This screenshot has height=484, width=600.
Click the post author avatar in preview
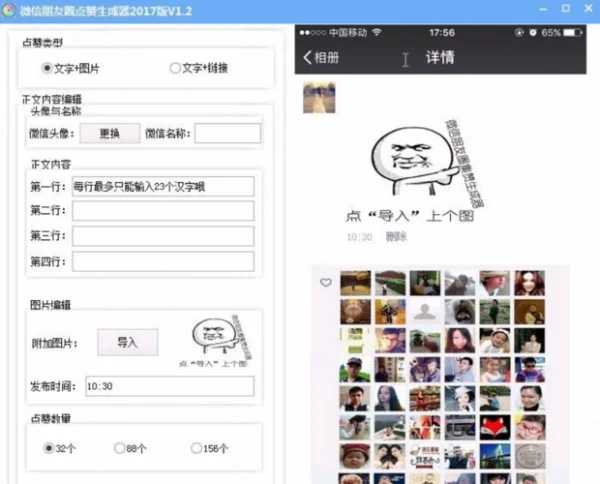click(x=319, y=98)
